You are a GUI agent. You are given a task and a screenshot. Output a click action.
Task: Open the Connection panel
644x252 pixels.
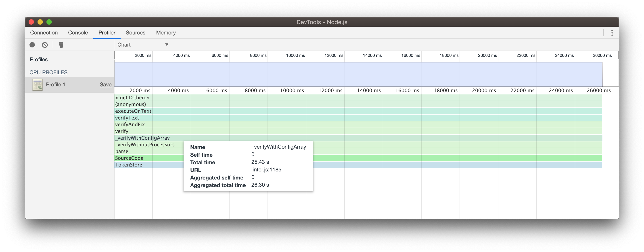[x=44, y=33]
